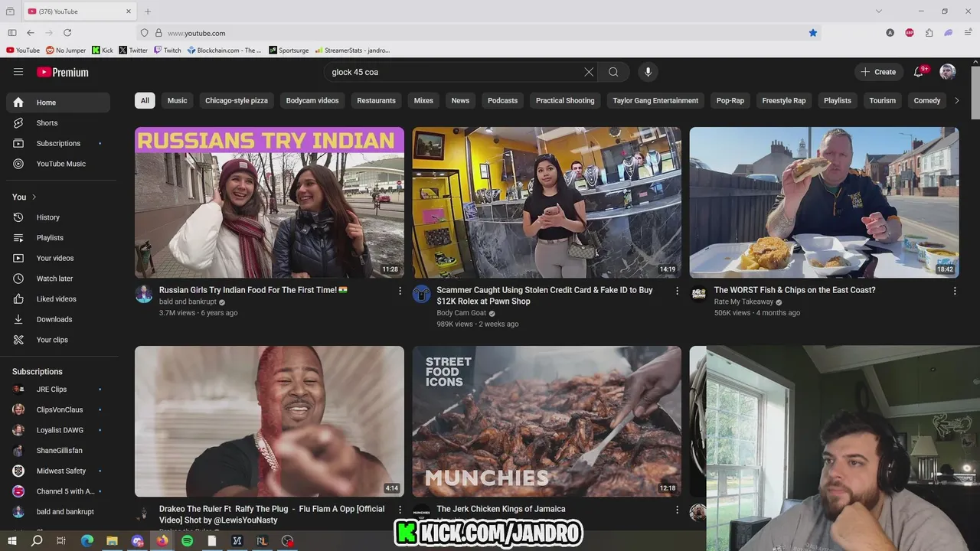Viewport: 980px width, 551px height.
Task: Open Subscriptions in the sidebar
Action: (x=58, y=143)
